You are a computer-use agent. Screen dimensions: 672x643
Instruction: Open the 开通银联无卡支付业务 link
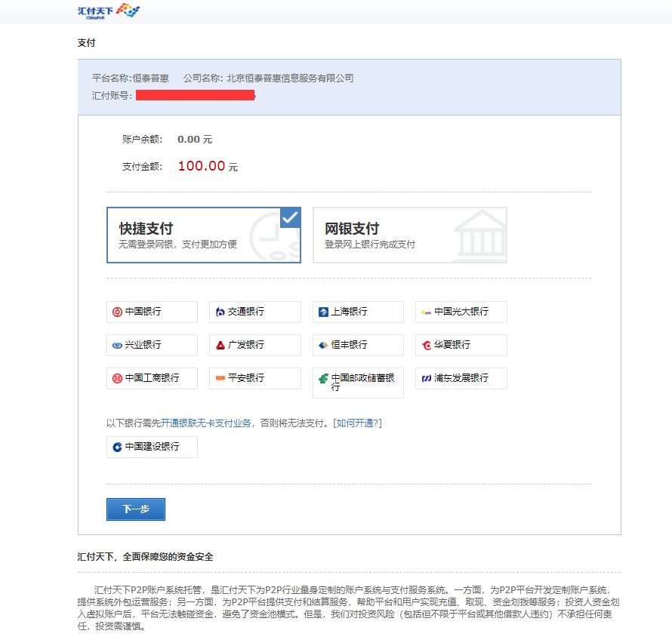click(x=205, y=423)
